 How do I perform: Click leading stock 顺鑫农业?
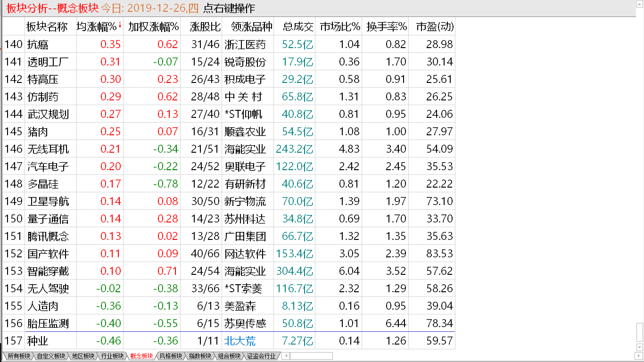(x=245, y=132)
